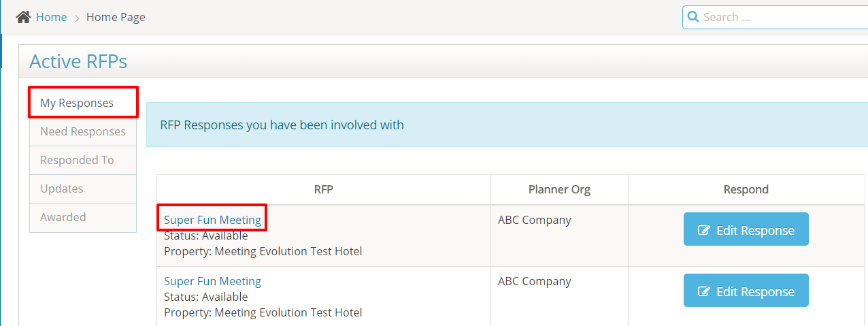Click the Home house icon
The height and width of the screenshot is (326, 868).
(23, 17)
